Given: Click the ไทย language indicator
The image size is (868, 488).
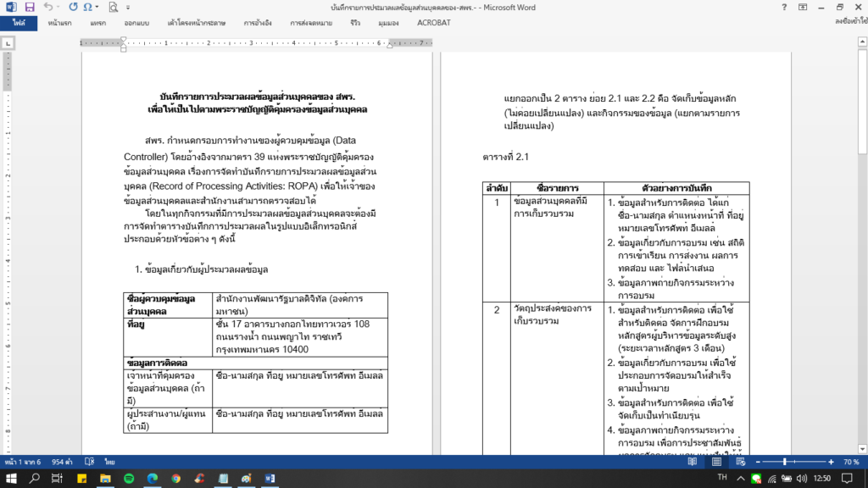Looking at the screenshot, I should [109, 462].
